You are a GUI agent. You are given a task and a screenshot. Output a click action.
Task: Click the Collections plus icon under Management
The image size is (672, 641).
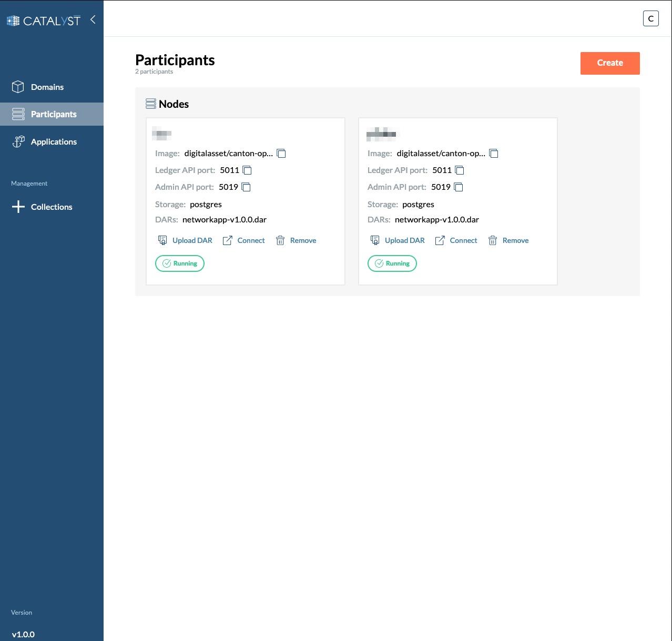[x=18, y=207]
